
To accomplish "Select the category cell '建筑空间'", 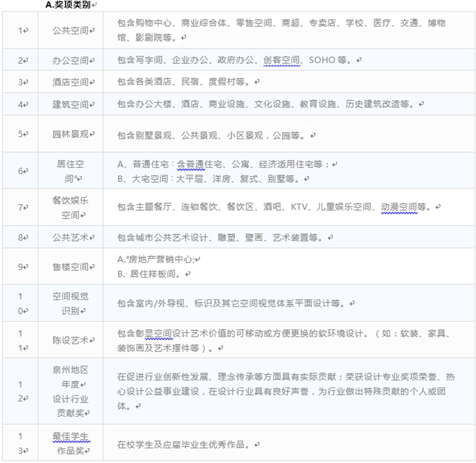I will click(x=70, y=104).
